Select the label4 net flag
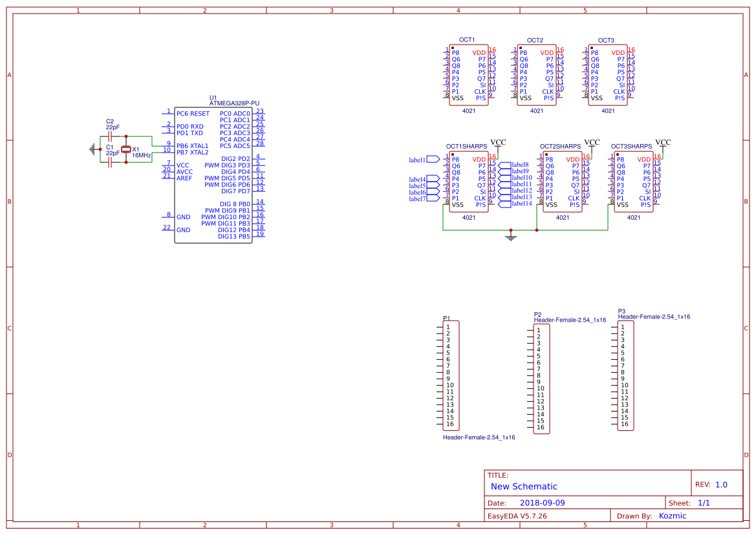Image resolution: width=756 pixels, height=535 pixels. 433,179
